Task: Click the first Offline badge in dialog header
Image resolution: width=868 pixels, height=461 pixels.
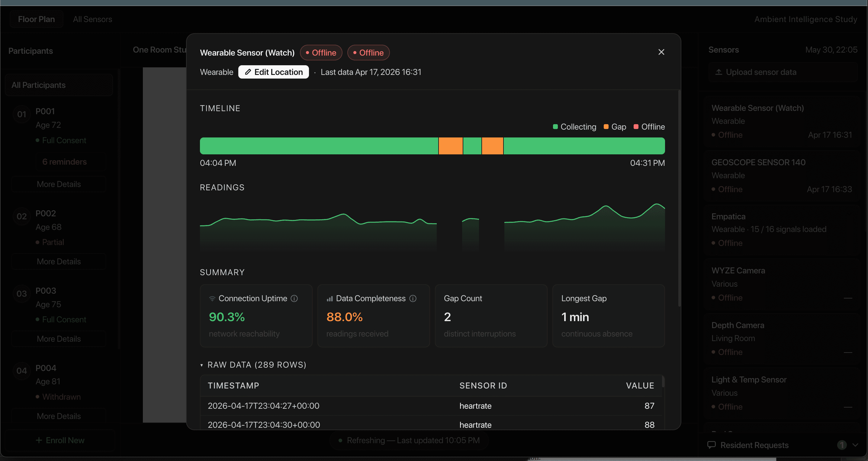Action: tap(321, 53)
